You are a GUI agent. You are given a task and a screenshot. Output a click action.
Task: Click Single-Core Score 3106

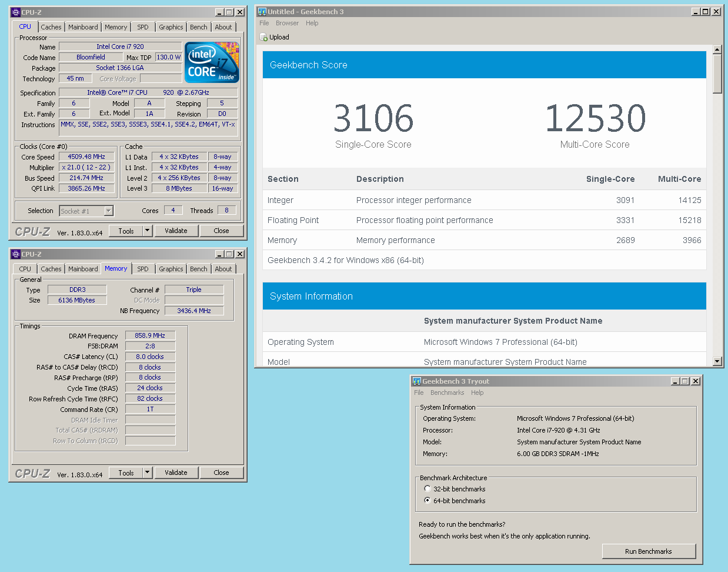click(x=373, y=118)
